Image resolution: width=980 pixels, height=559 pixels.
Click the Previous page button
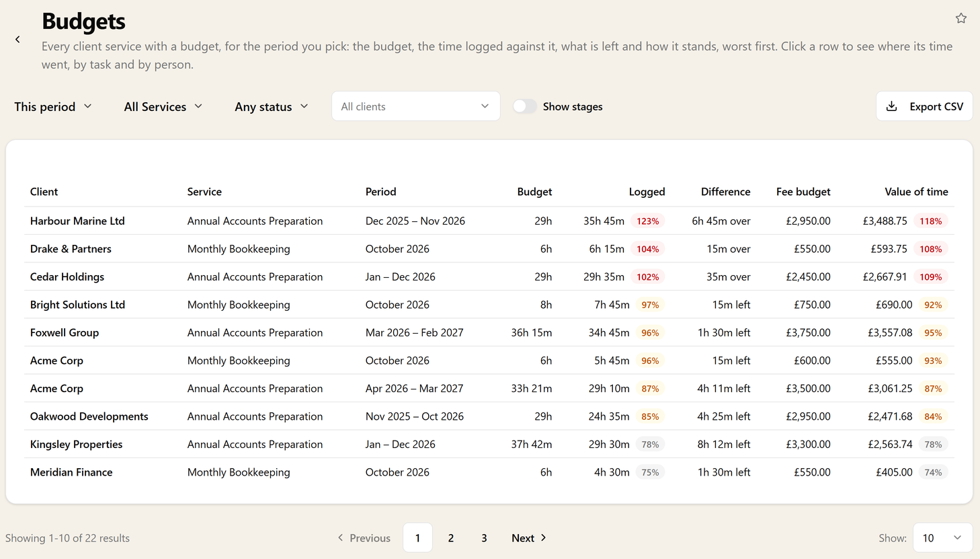[x=364, y=537]
